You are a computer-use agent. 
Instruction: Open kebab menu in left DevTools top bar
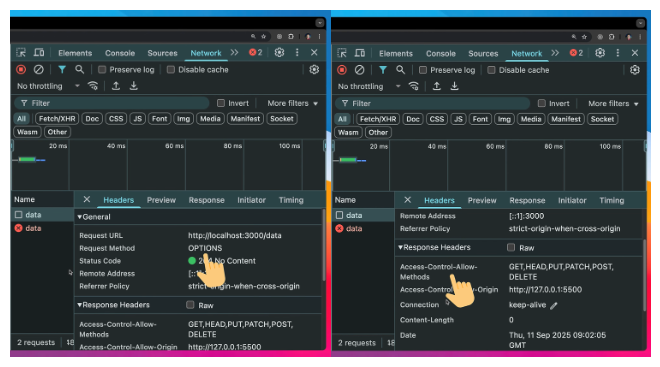pyautogui.click(x=297, y=53)
